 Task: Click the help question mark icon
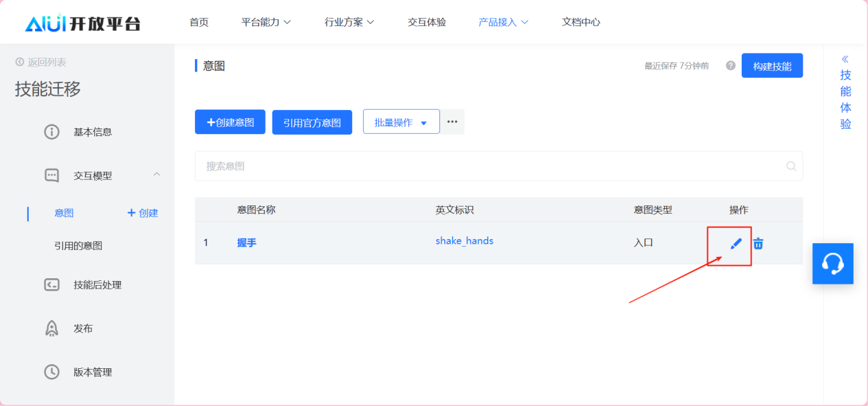[730, 66]
